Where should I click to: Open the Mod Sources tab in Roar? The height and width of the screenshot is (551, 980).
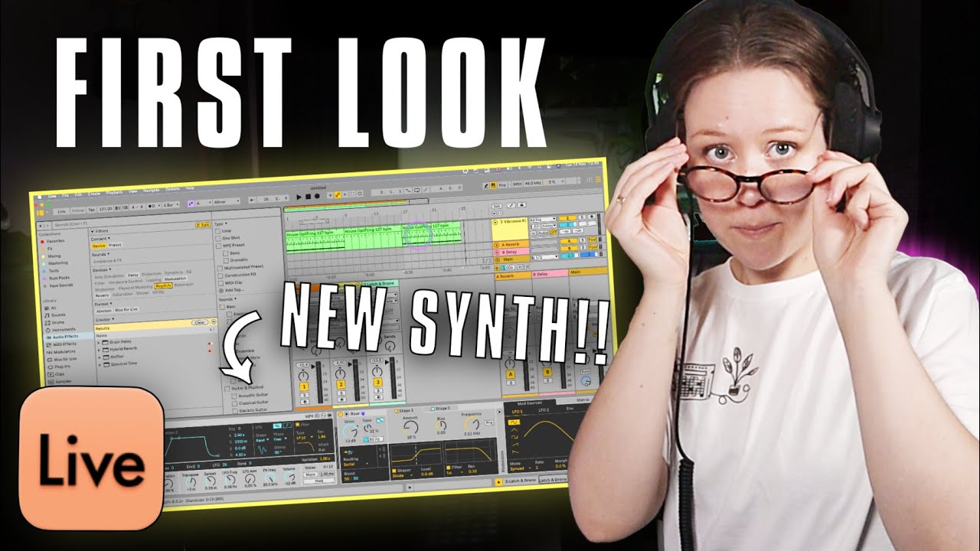[x=530, y=403]
